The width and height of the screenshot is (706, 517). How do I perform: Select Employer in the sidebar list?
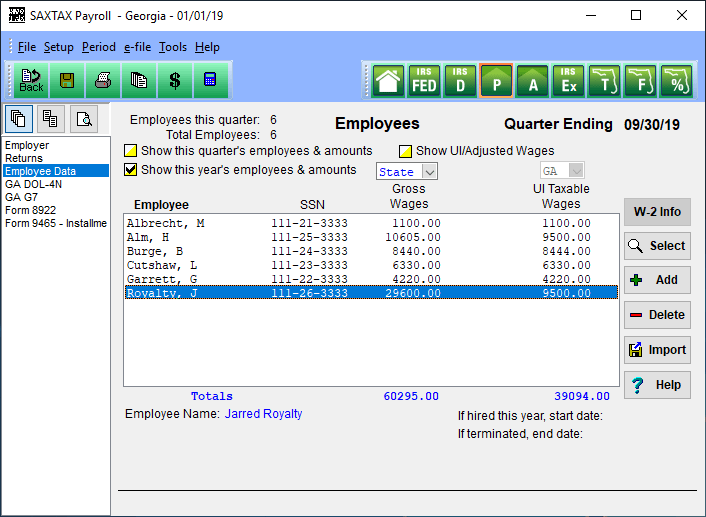click(x=56, y=145)
